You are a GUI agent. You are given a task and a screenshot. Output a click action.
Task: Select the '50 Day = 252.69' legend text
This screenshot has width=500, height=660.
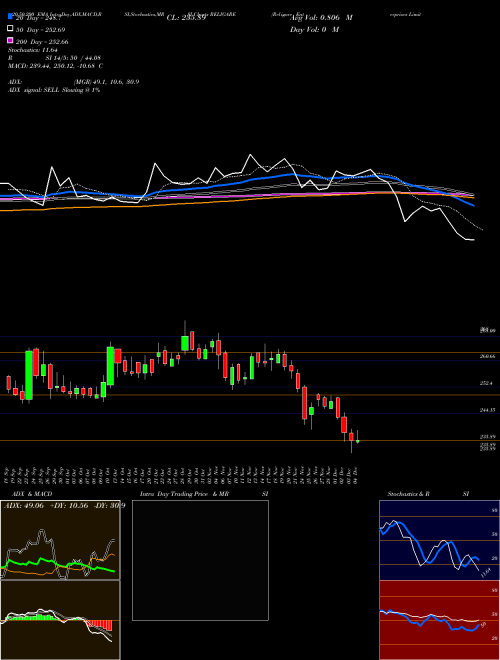click(41, 30)
